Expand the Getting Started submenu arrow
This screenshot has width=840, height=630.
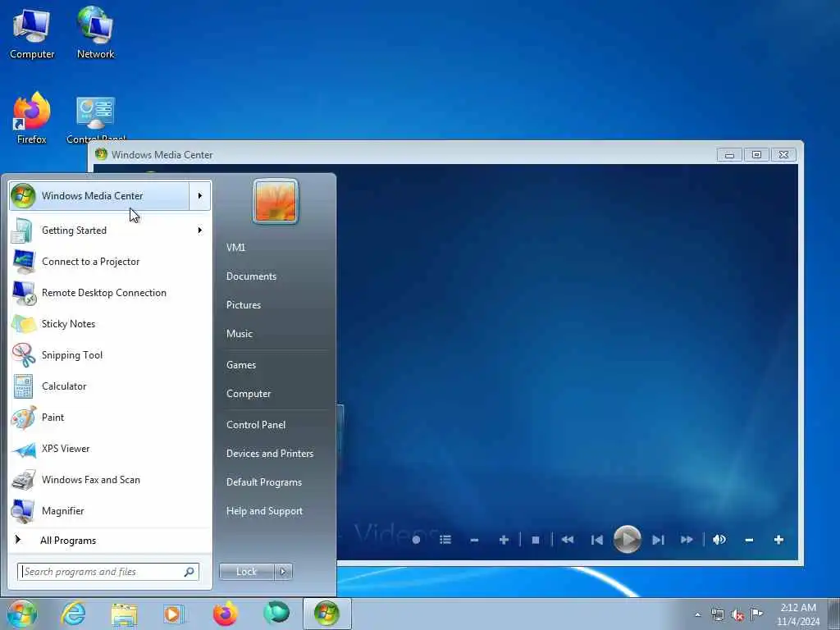click(200, 231)
